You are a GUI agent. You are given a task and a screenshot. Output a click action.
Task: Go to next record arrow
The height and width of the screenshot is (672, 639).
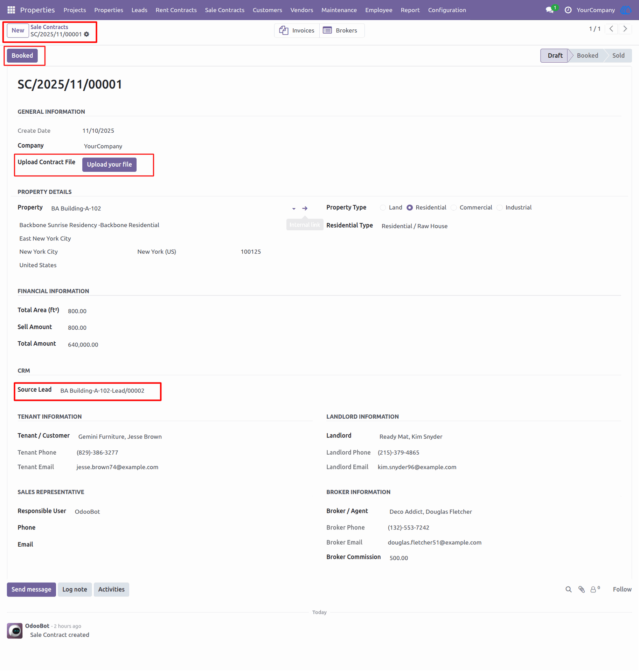tap(625, 29)
